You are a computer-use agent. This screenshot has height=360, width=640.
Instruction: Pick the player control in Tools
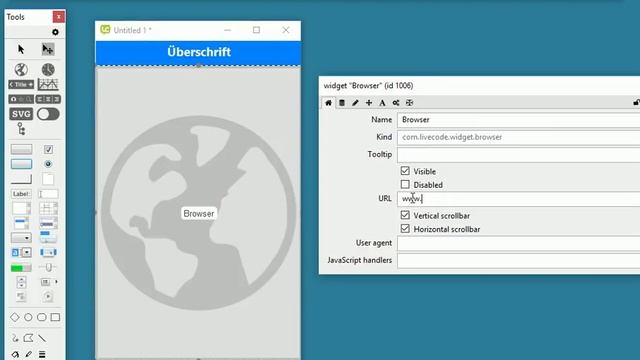coord(48,296)
